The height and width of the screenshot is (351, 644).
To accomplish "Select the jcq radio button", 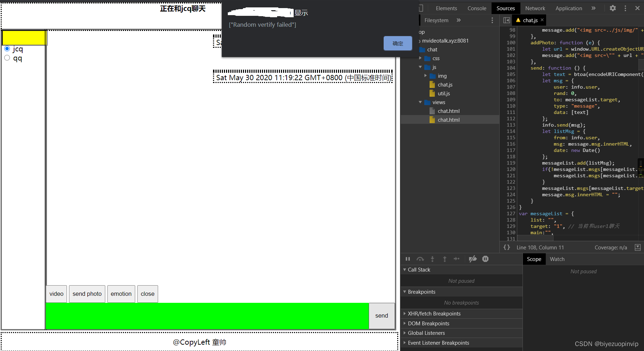I will click(x=7, y=49).
